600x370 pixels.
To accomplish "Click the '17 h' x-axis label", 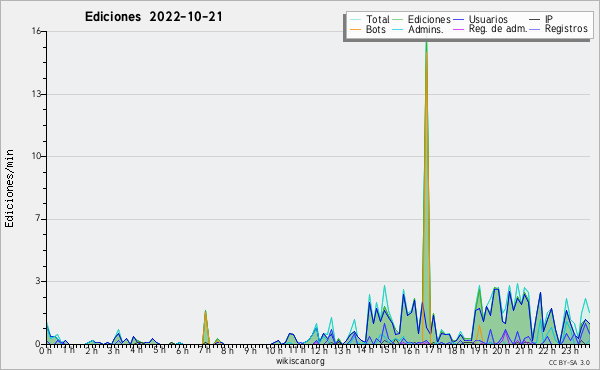I will pos(433,350).
